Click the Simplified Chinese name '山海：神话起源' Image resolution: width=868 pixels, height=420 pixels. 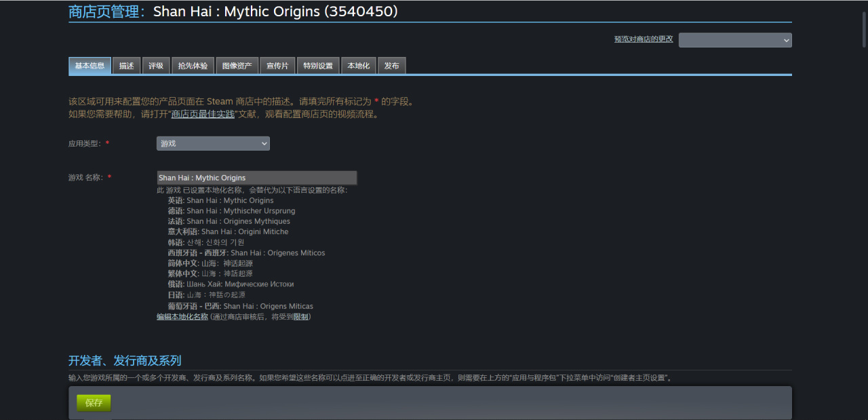tap(227, 263)
